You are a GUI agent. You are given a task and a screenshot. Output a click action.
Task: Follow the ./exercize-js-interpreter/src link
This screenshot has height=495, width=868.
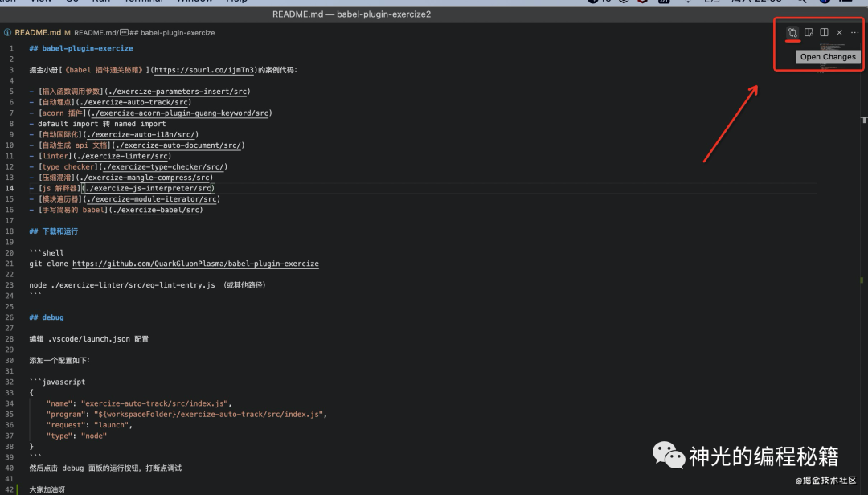tap(148, 188)
